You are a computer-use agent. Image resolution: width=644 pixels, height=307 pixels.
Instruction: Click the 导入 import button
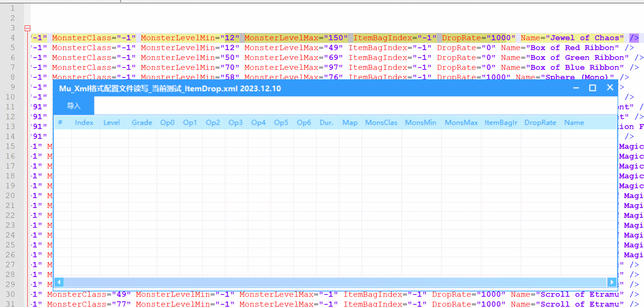point(74,106)
